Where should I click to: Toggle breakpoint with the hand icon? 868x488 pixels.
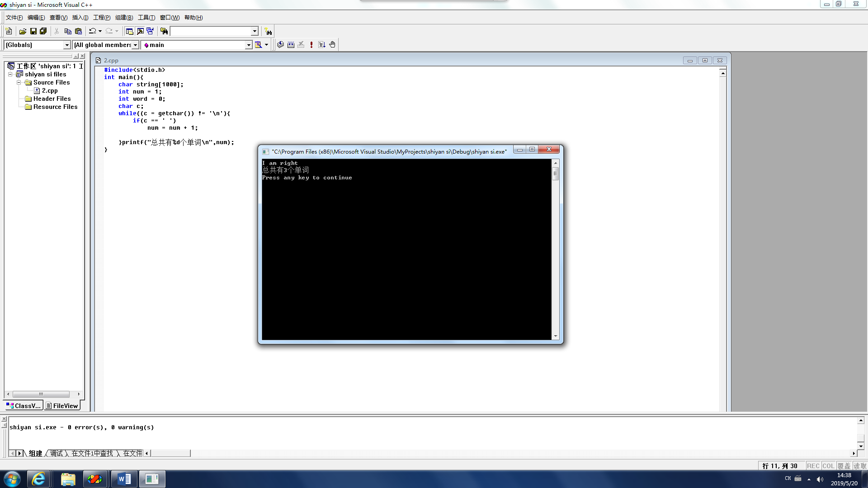[332, 45]
